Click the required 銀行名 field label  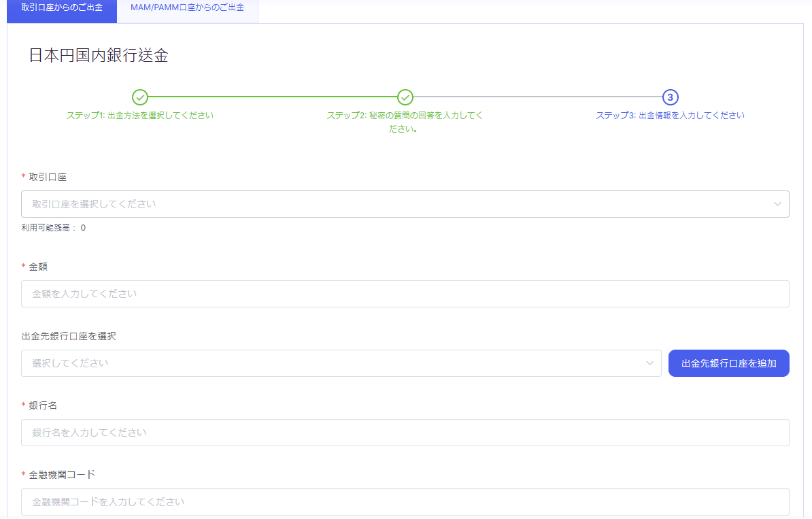pos(43,405)
